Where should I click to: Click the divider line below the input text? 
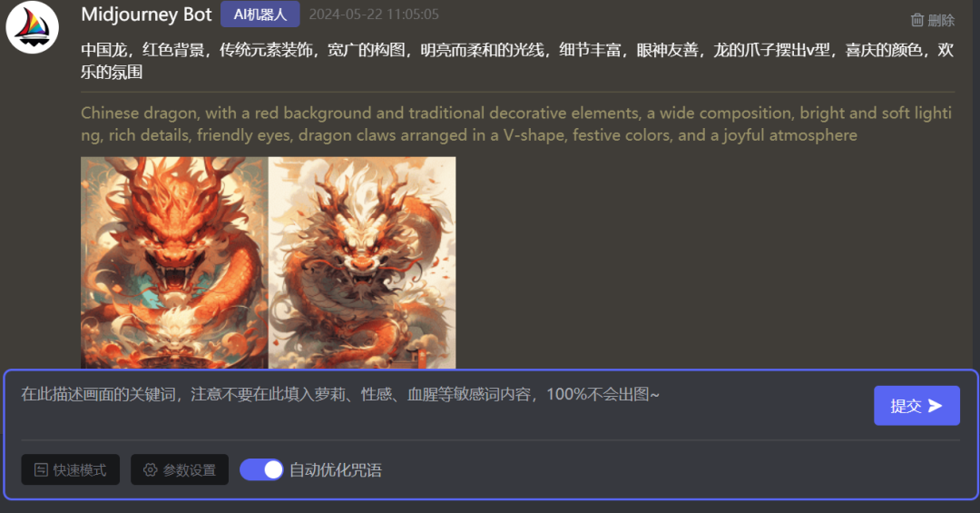coord(491,440)
